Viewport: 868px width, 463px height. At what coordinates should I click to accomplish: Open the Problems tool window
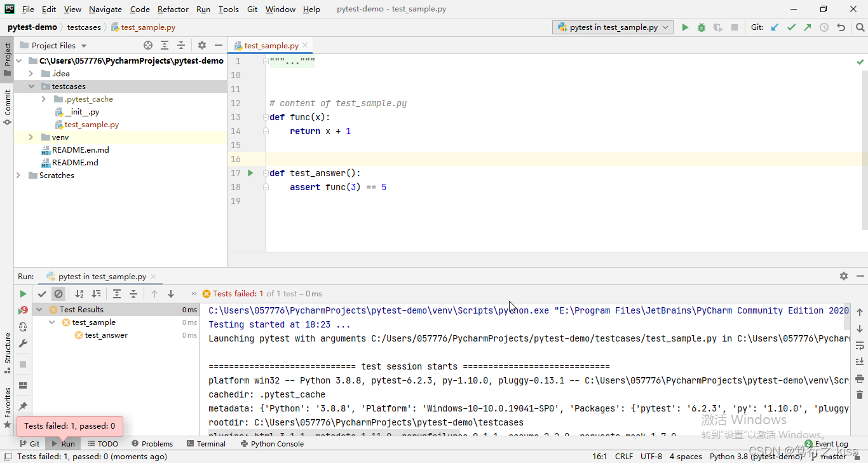click(153, 444)
